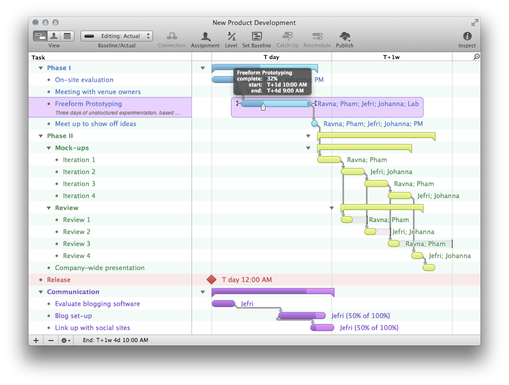Image resolution: width=509 pixels, height=385 pixels.
Task: Select the Review 3 task
Action: pos(76,244)
